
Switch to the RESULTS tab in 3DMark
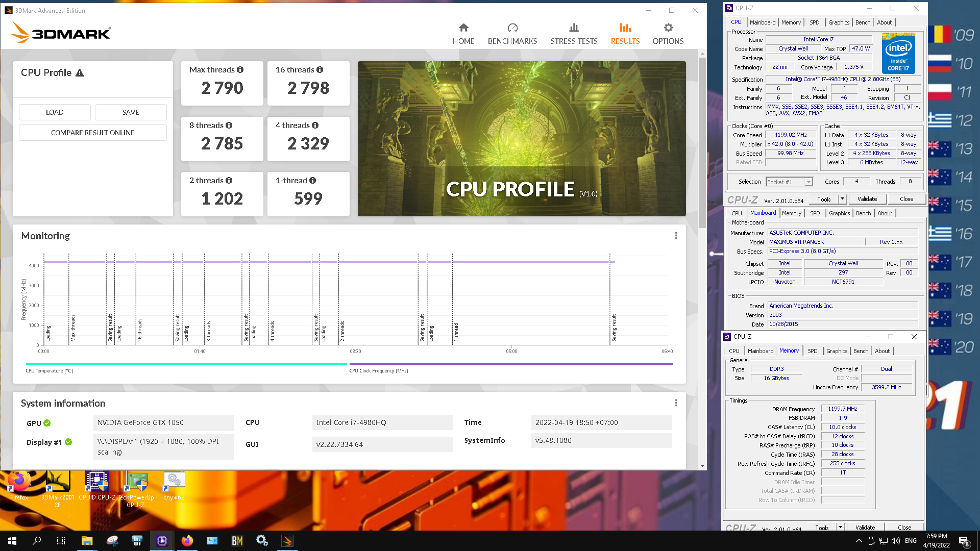click(x=625, y=34)
